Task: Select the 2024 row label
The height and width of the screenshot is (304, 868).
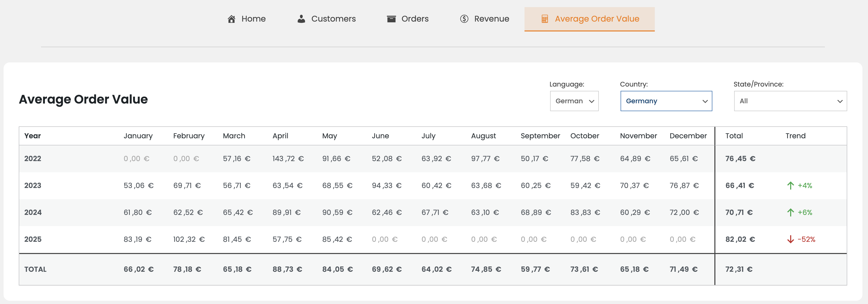Action: (33, 213)
